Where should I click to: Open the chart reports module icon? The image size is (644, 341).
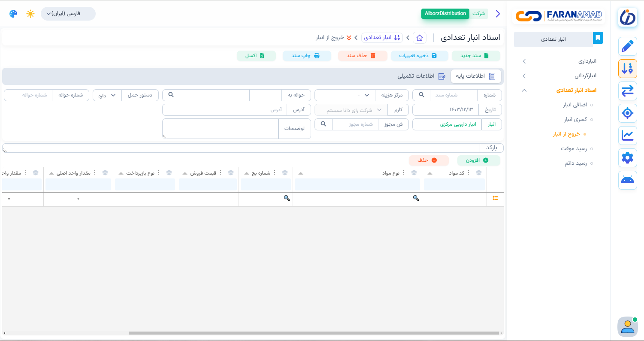(x=627, y=136)
